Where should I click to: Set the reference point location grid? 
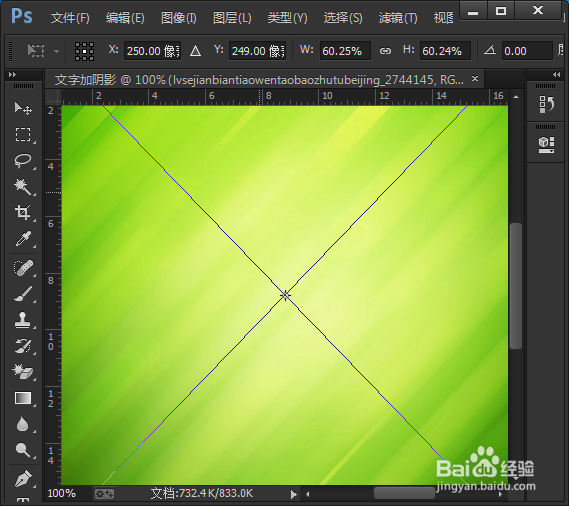[84, 51]
